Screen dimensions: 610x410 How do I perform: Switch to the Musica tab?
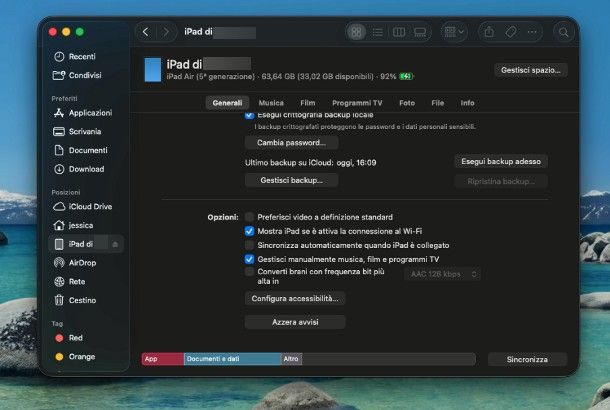click(x=271, y=103)
